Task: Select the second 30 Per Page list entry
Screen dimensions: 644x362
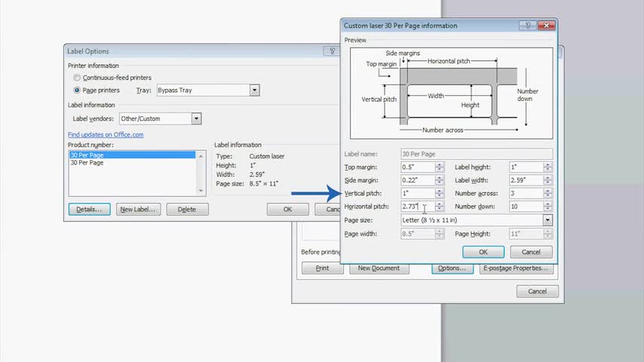Action: [x=87, y=163]
